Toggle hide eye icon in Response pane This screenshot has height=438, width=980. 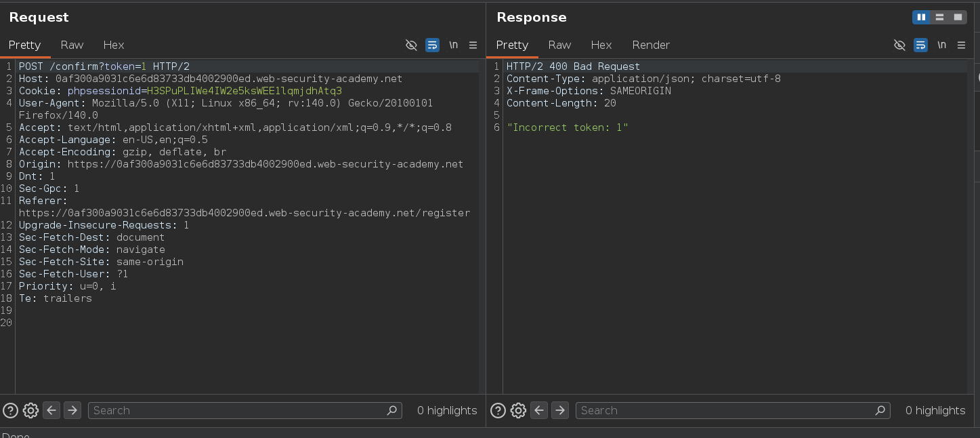click(899, 45)
